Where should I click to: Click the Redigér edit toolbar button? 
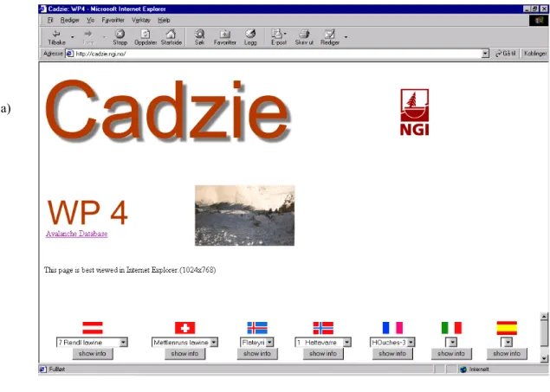pyautogui.click(x=330, y=37)
